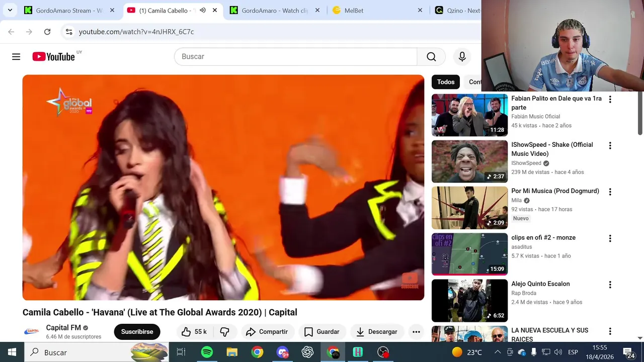Screen dimensions: 644x362
Task: Dislike the video with thumbs down
Action: pyautogui.click(x=225, y=332)
